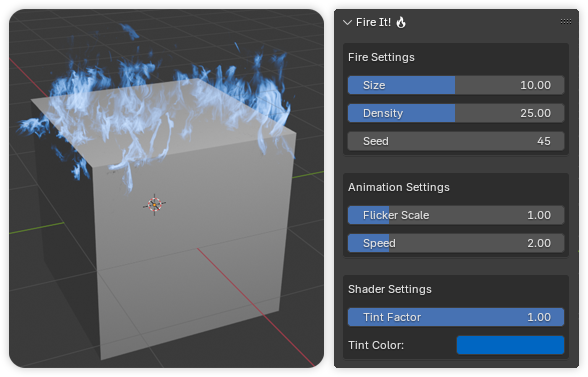Click the Flicker Scale slider
Image resolution: width=588 pixels, height=377 pixels.
point(456,215)
